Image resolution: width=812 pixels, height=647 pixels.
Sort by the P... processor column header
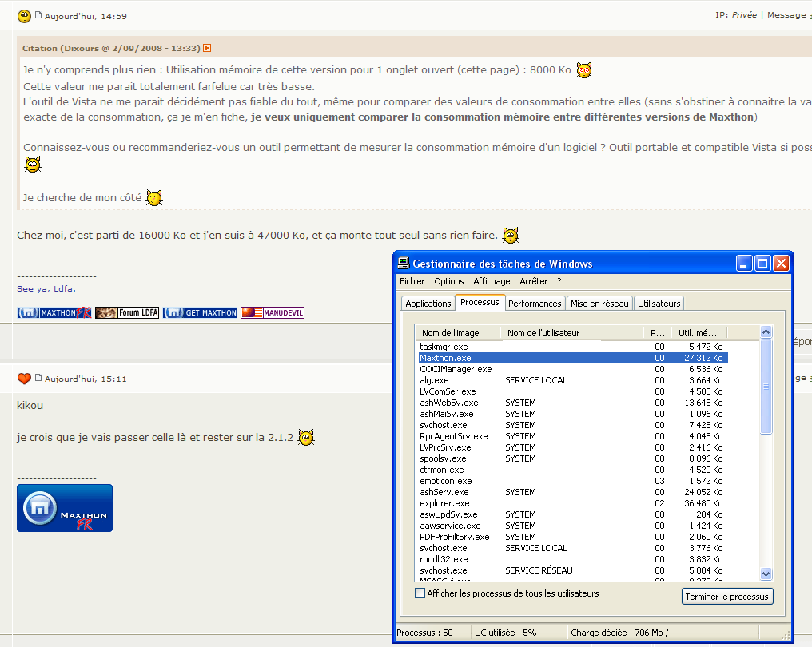pos(657,333)
